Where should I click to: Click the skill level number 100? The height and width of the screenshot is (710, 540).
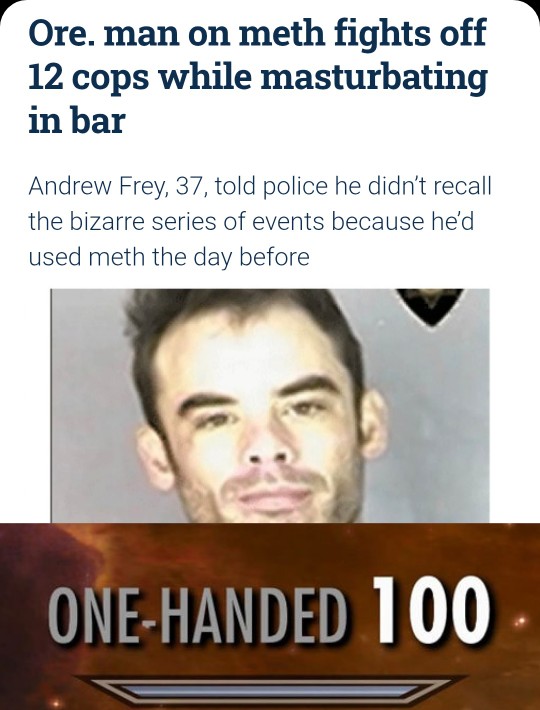pos(430,609)
